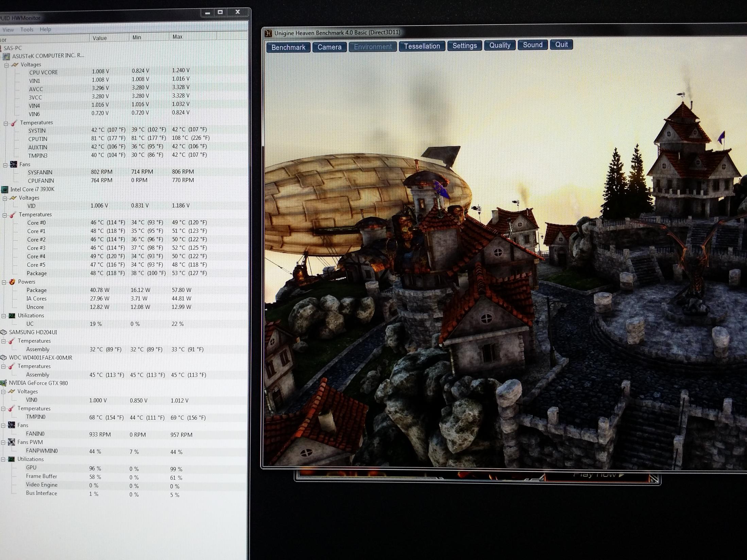747x560 pixels.
Task: Collapse Intel Core Temperatures tree node
Action: click(5, 215)
